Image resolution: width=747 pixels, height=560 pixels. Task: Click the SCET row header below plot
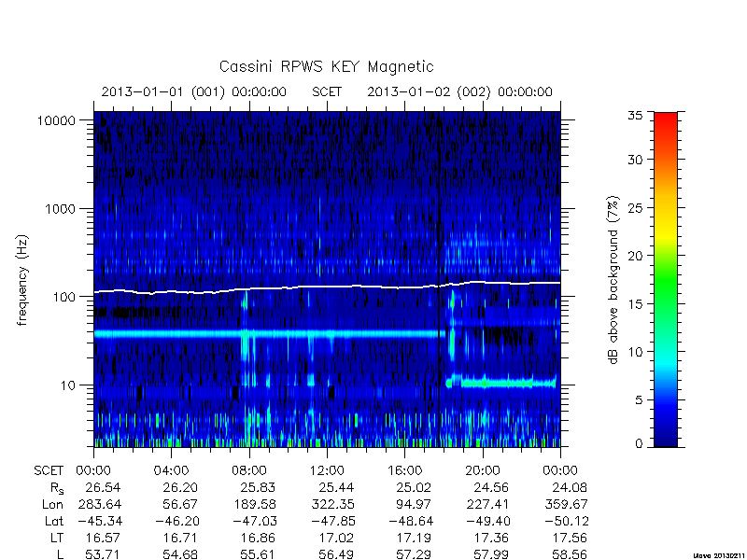coord(49,471)
